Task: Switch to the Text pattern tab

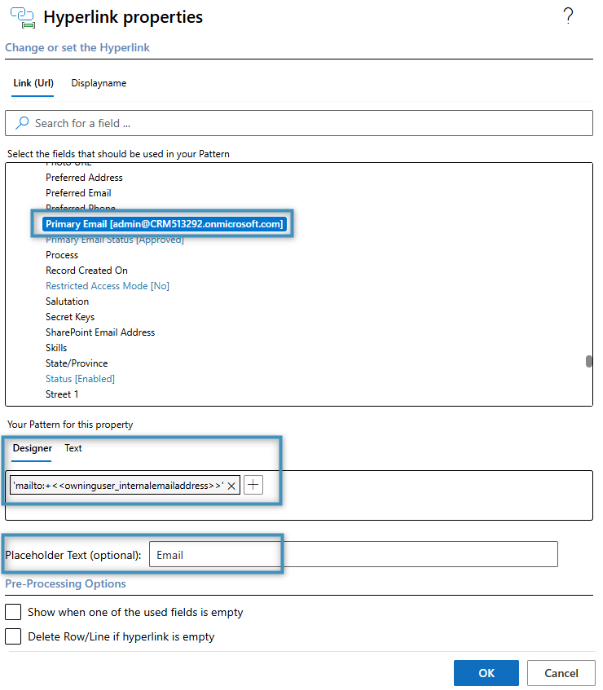Action: [73, 448]
